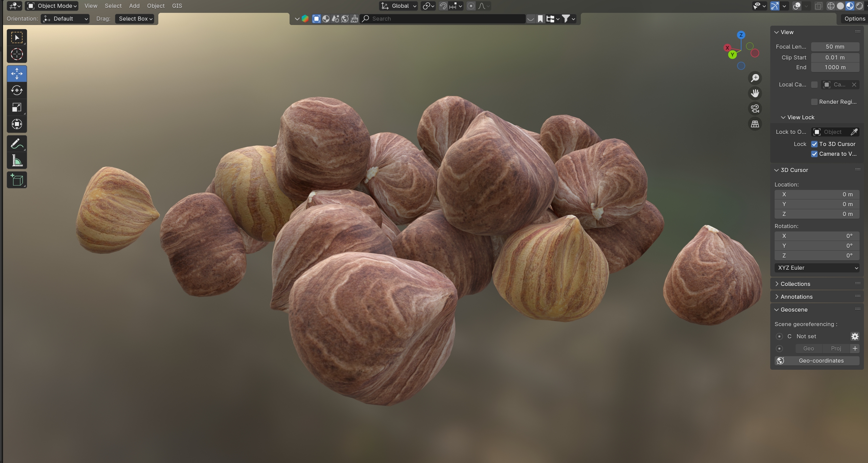Open the Object Mode dropdown
The width and height of the screenshot is (868, 463).
[52, 6]
